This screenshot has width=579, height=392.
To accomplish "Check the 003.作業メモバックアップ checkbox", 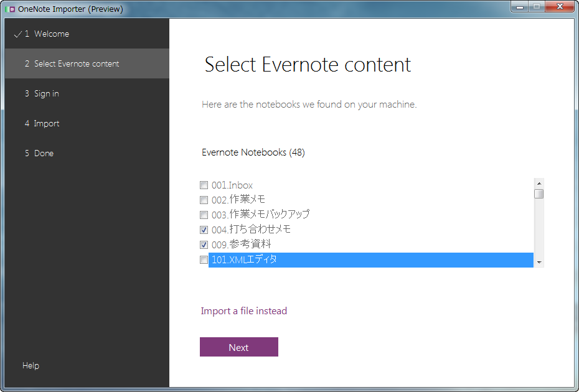I will pyautogui.click(x=204, y=215).
